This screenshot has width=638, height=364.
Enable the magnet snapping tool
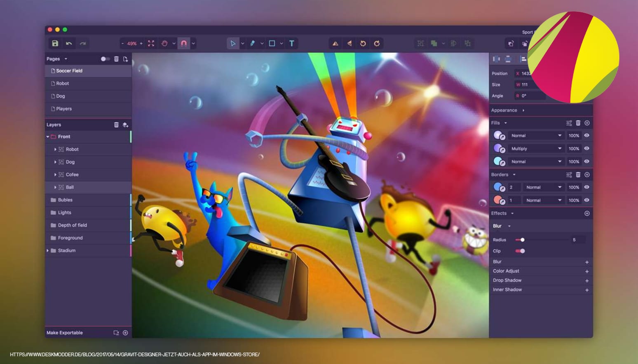click(184, 43)
